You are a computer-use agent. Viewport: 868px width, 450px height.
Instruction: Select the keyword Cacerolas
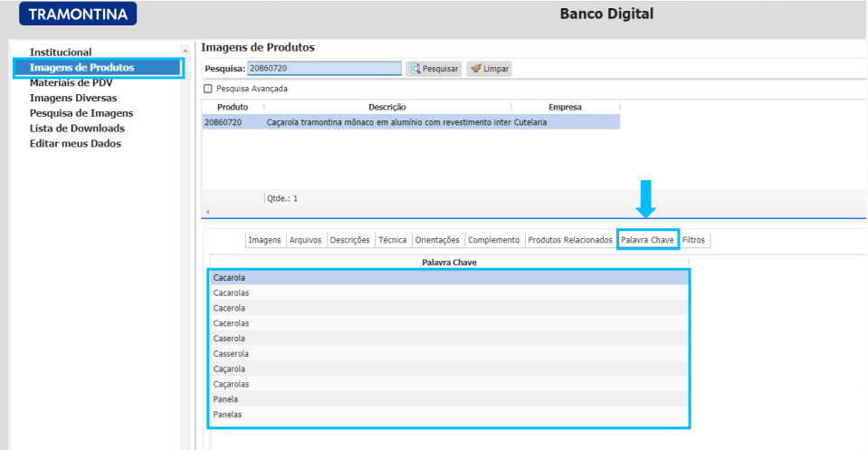coord(449,323)
